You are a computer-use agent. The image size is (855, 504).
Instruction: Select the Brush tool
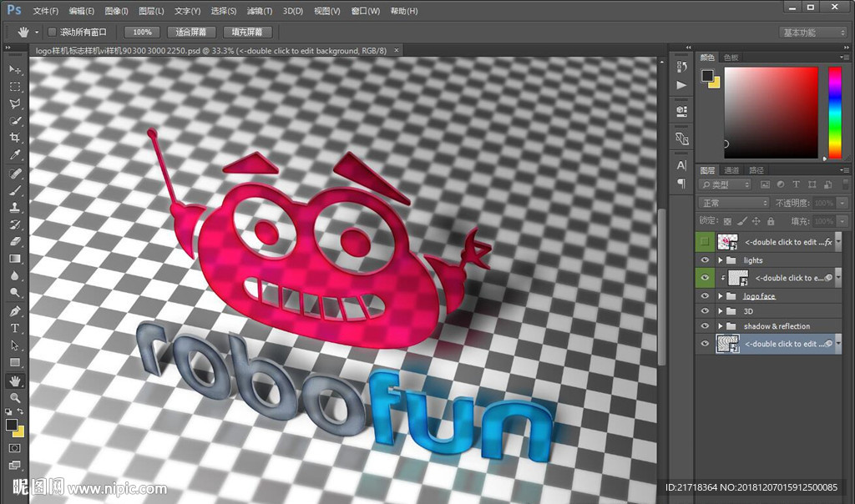(x=15, y=190)
